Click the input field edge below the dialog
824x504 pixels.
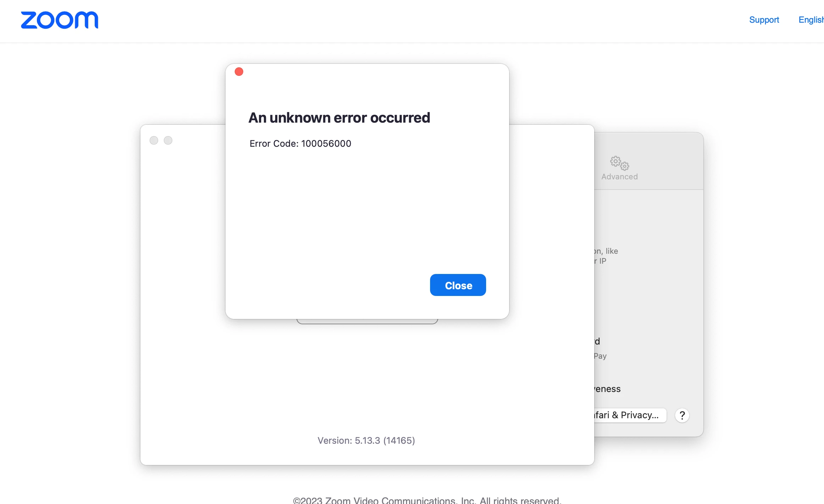pos(367,322)
